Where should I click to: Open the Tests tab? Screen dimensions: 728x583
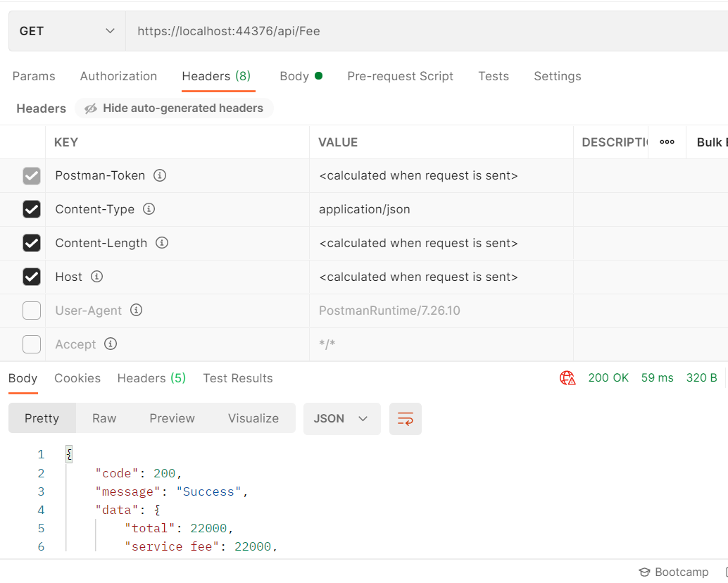tap(494, 76)
